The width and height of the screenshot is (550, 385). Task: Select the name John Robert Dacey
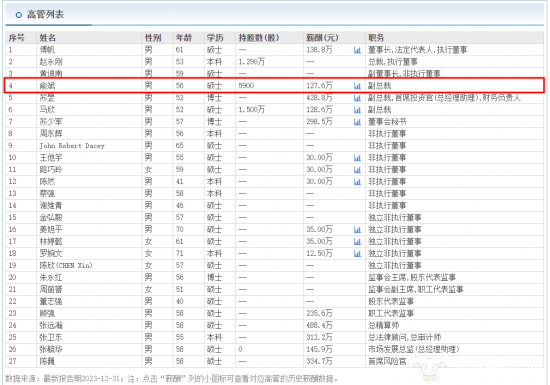[x=72, y=146]
